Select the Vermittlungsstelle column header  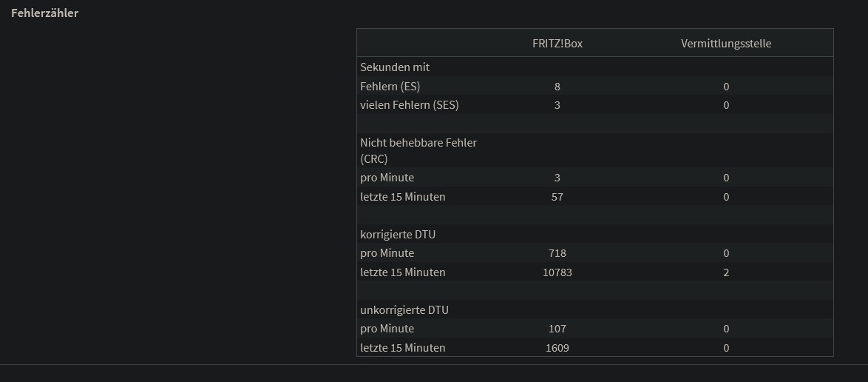(x=726, y=44)
